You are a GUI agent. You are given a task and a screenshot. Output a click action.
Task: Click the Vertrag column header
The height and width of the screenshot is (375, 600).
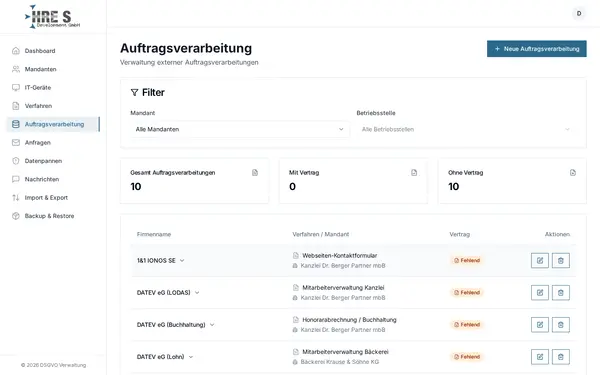(460, 234)
